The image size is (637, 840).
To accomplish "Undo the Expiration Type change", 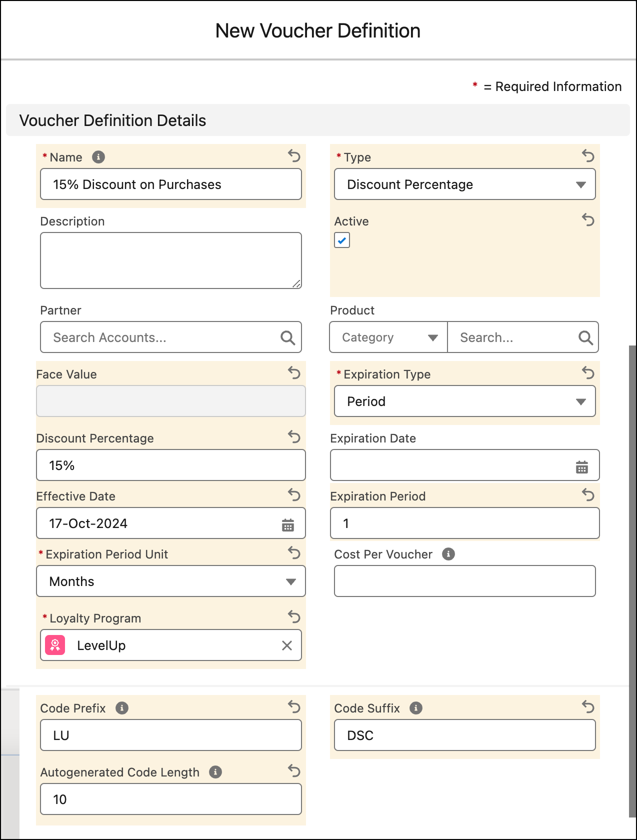I will [x=588, y=372].
